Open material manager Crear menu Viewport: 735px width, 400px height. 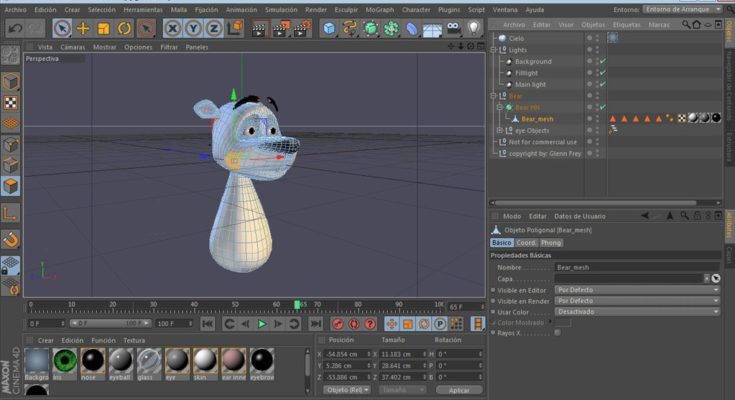pyautogui.click(x=46, y=340)
